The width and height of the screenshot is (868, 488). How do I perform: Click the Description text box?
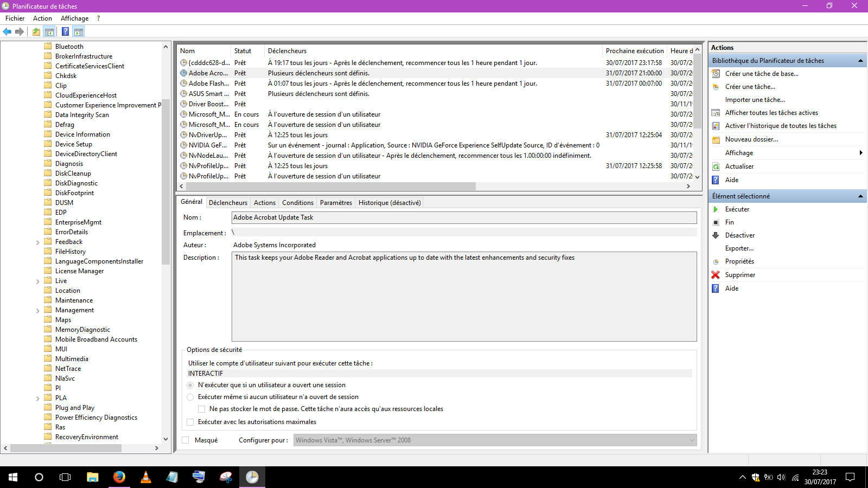tap(464, 297)
